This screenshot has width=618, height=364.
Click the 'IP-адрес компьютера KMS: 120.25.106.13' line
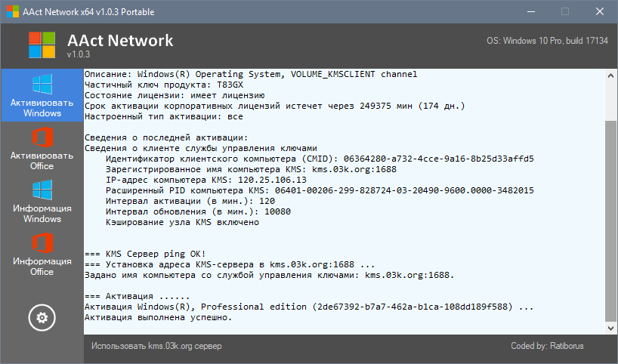[x=206, y=180]
